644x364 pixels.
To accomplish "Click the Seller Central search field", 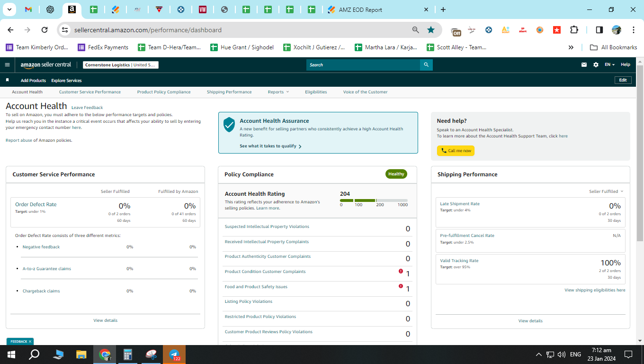I will click(363, 65).
